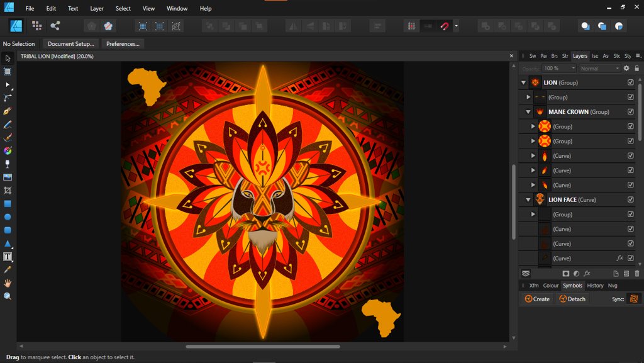The image size is (644, 363).
Task: Click Delete Layer trash icon
Action: (x=637, y=274)
